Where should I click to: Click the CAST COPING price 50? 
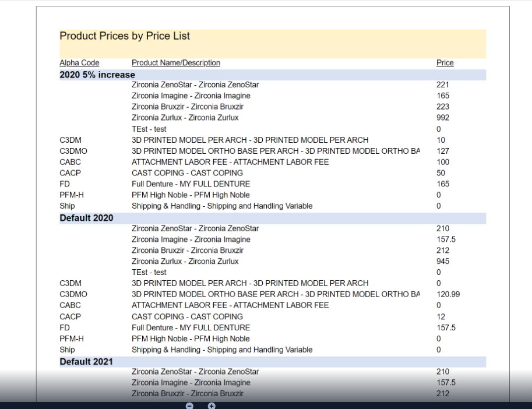[x=441, y=173]
